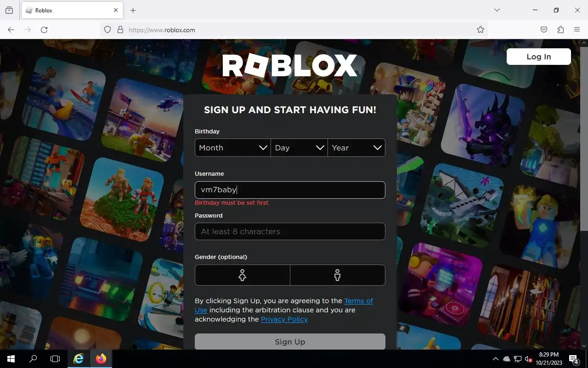Image resolution: width=588 pixels, height=368 pixels.
Task: Open Task View on the taskbar
Action: (55, 359)
